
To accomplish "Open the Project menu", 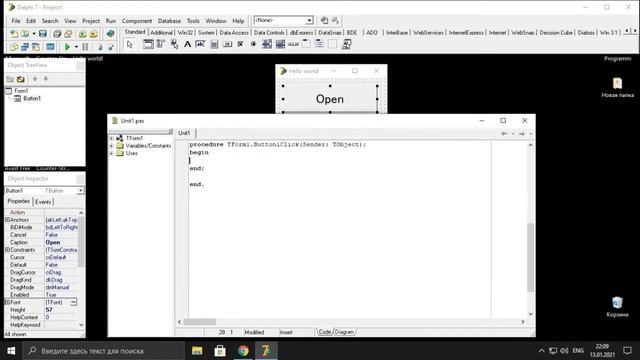I will [x=91, y=21].
